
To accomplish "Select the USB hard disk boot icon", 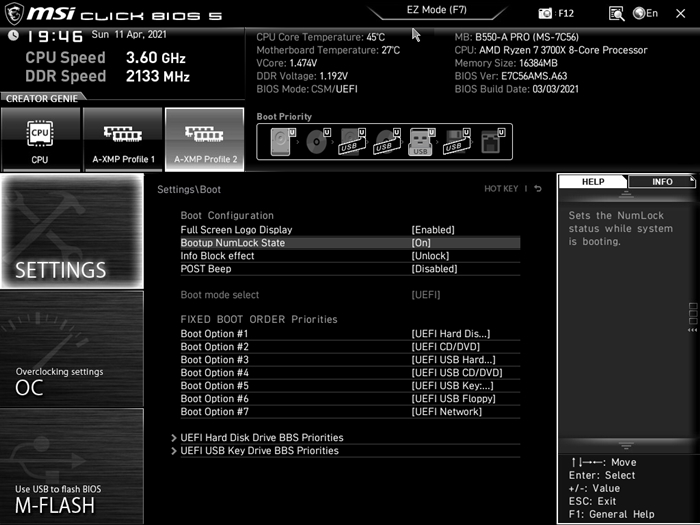I will point(353,142).
